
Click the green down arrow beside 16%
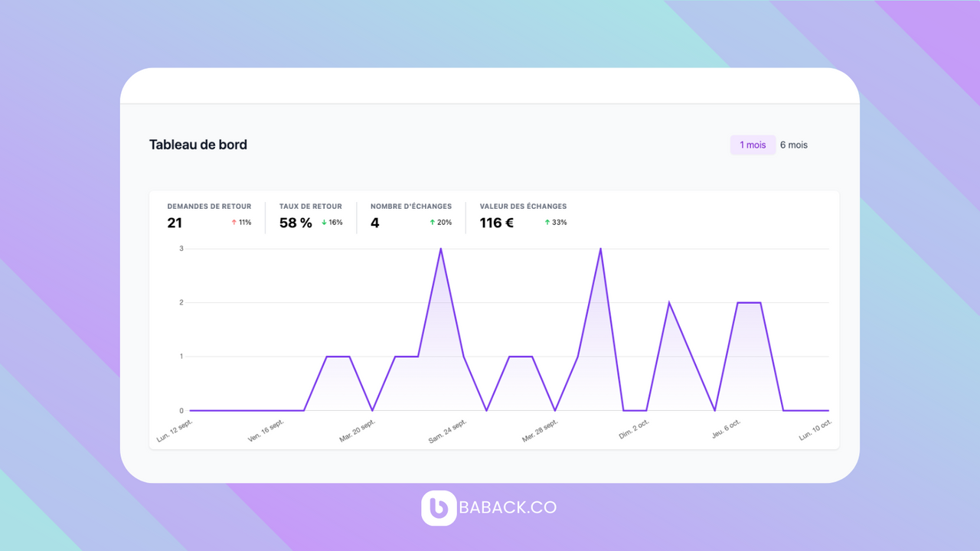click(x=325, y=223)
